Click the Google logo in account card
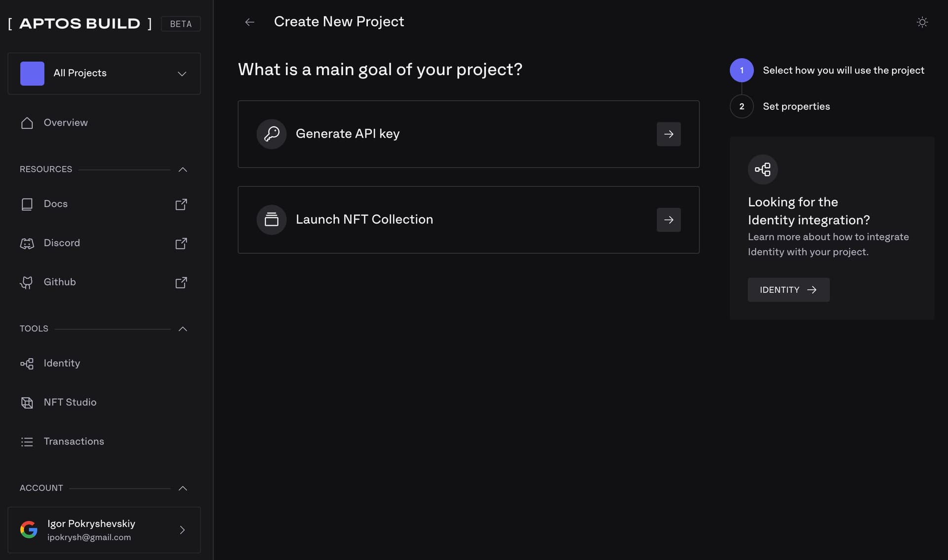This screenshot has height=560, width=948. click(29, 530)
